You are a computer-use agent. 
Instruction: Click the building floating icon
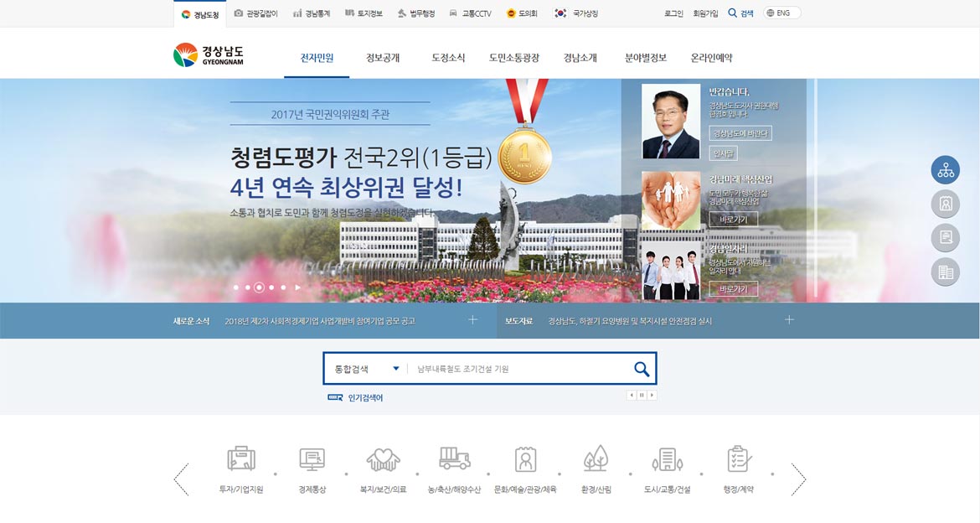tap(946, 272)
